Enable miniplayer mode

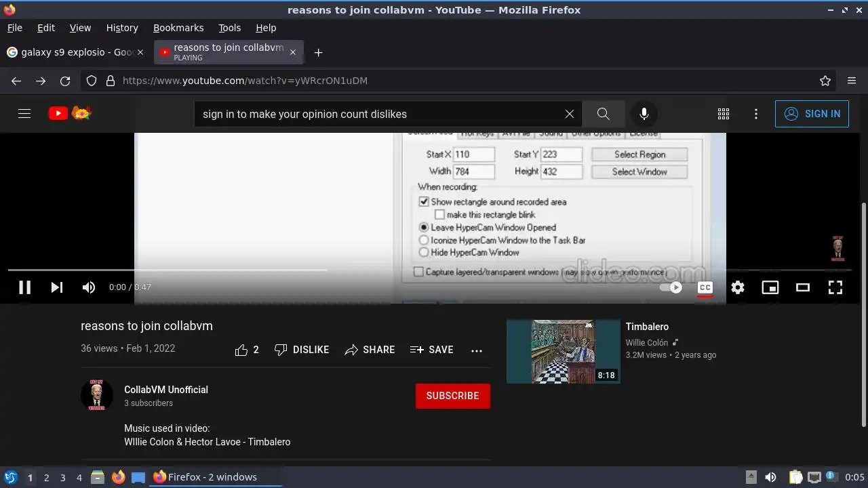coord(770,287)
